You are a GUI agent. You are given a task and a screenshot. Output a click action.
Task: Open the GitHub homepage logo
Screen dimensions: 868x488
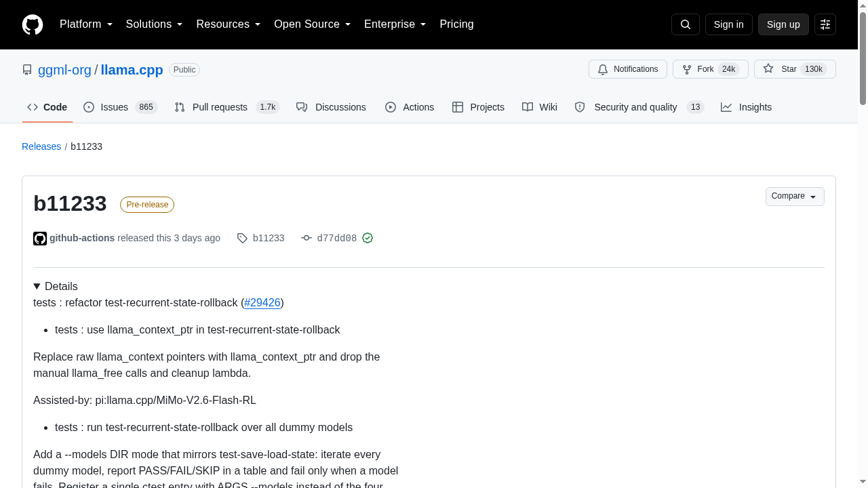point(33,24)
